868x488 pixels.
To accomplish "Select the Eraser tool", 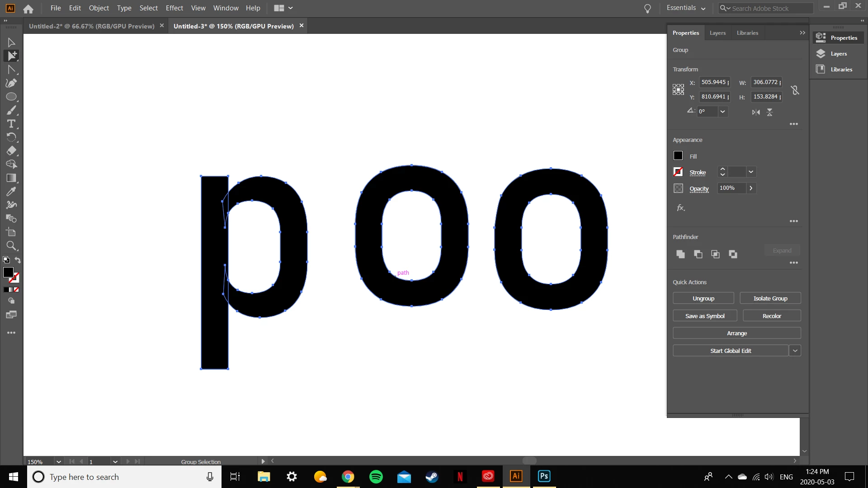I will 11,151.
